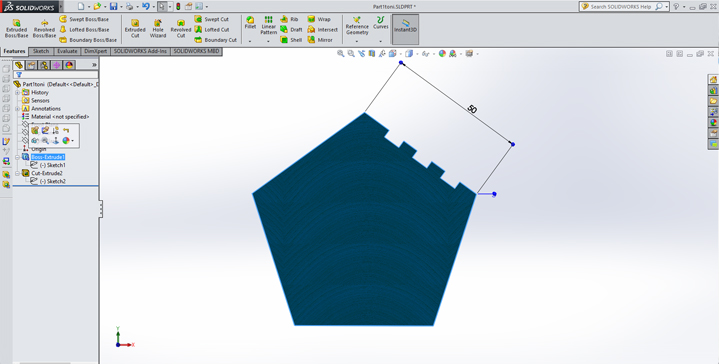Click the Extruded Boss/Base tool
719x364 pixels.
tap(17, 28)
